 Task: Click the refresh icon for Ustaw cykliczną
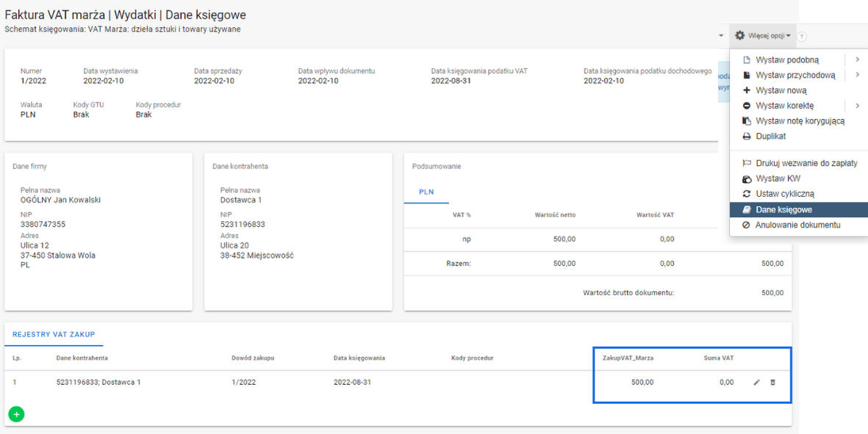[747, 194]
